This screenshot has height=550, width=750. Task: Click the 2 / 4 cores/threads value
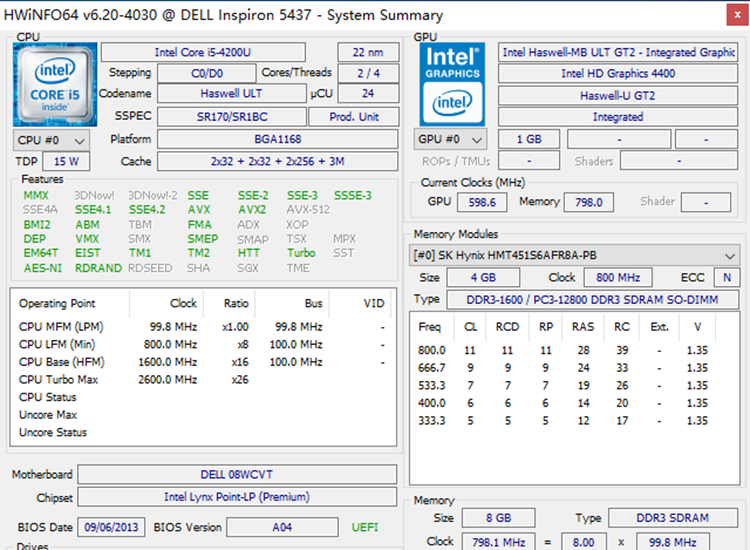pyautogui.click(x=368, y=73)
